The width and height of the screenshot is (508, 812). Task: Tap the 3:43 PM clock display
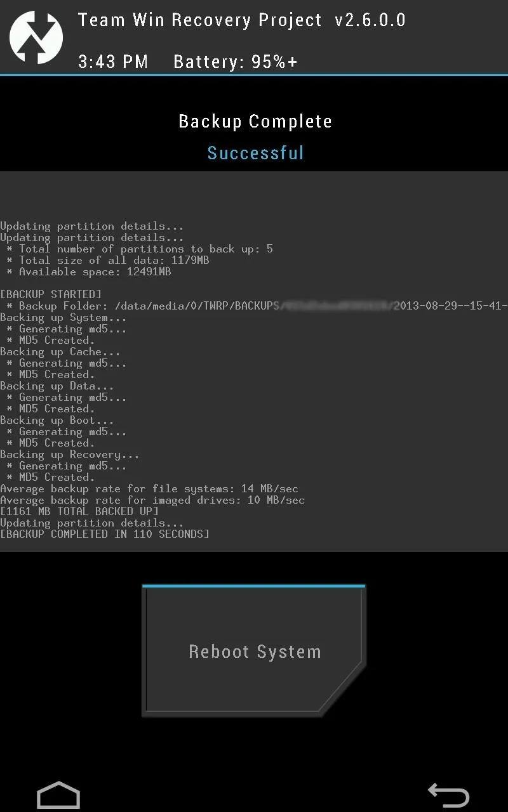point(113,62)
